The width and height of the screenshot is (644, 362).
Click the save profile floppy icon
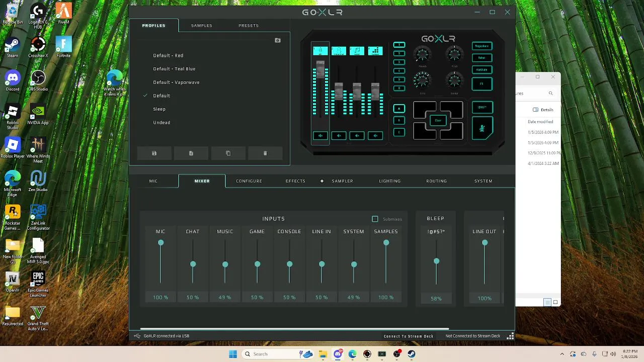point(154,153)
